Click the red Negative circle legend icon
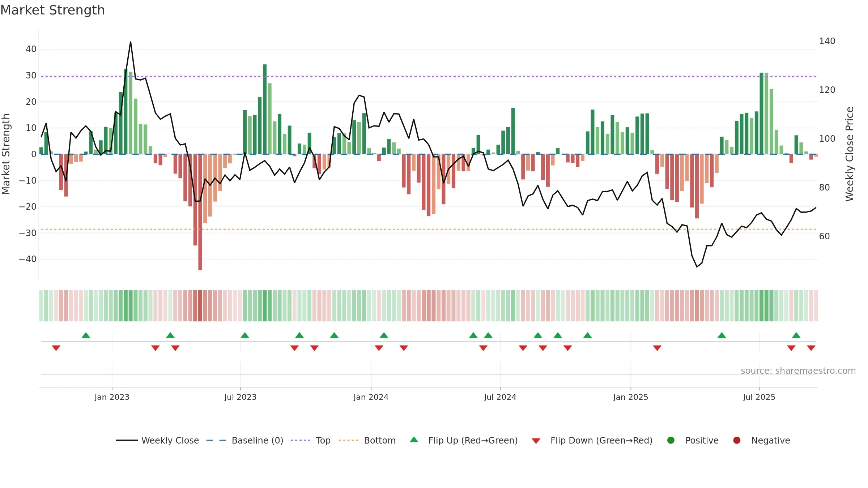Viewport: 868px width, 488px height. pyautogui.click(x=737, y=440)
